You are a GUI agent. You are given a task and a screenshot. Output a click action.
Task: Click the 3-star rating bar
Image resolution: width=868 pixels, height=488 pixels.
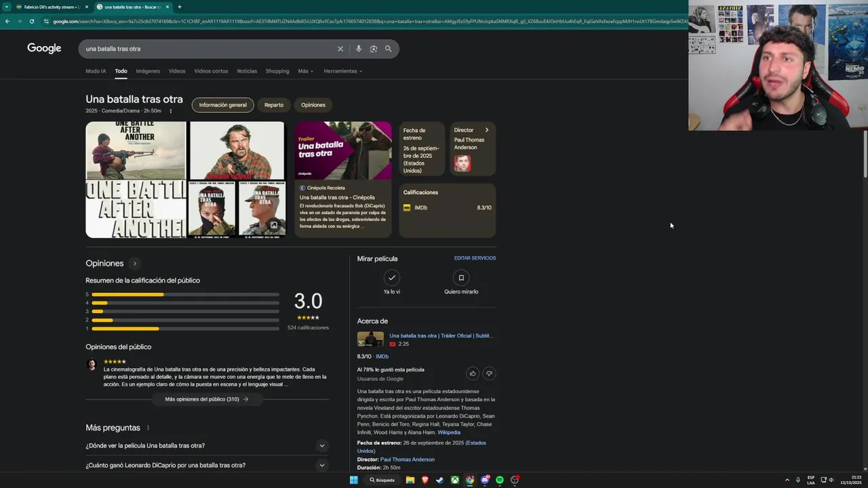point(185,312)
